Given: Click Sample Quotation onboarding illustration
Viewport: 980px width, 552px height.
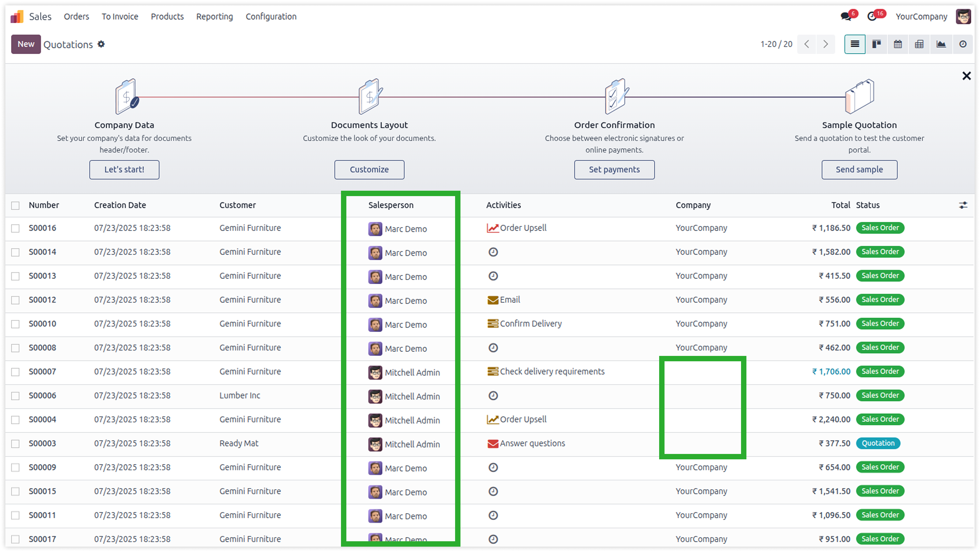Looking at the screenshot, I should [859, 96].
